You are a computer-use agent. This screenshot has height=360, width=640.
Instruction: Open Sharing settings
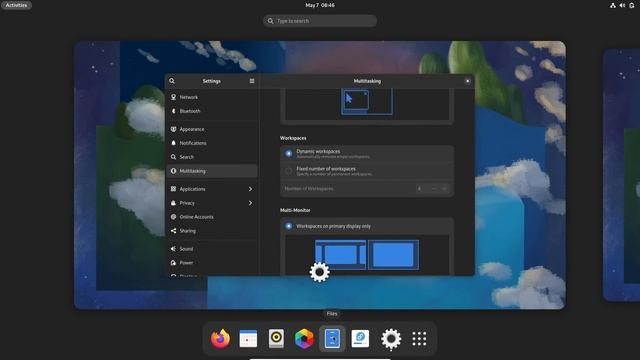pos(212,231)
